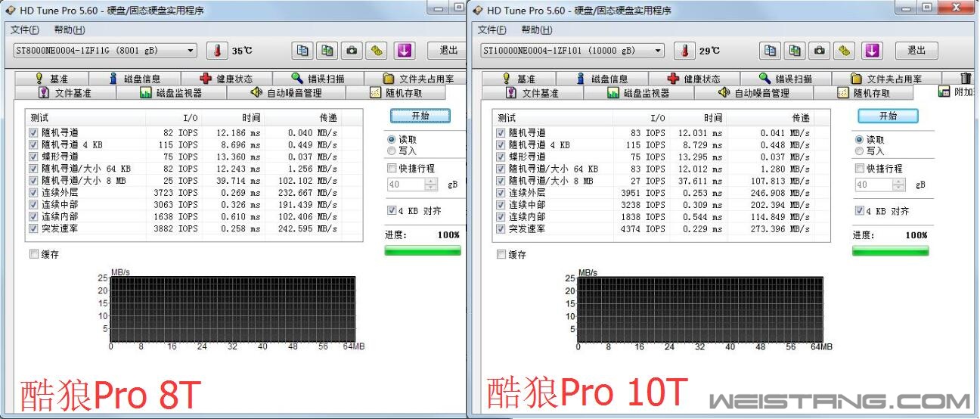This screenshot has height=419, width=980.
Task: Open the 基准 benchmark tab in left window
Action: pyautogui.click(x=51, y=79)
